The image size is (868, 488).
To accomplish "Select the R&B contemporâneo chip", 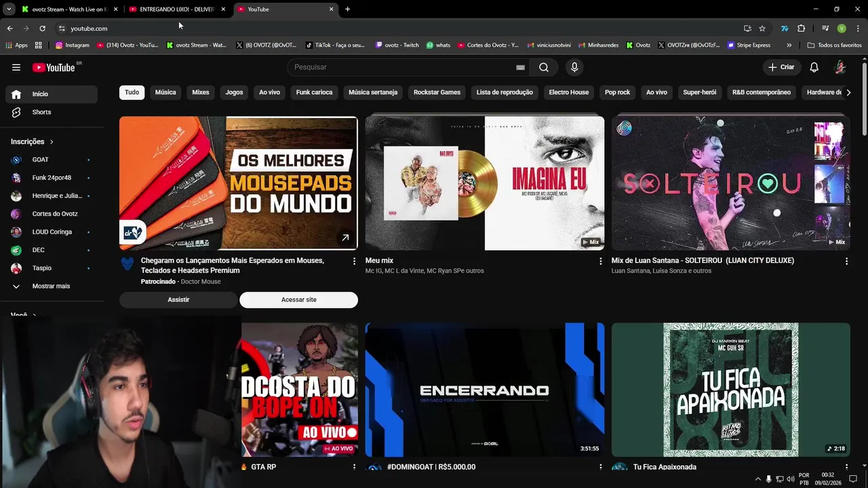I will click(762, 92).
